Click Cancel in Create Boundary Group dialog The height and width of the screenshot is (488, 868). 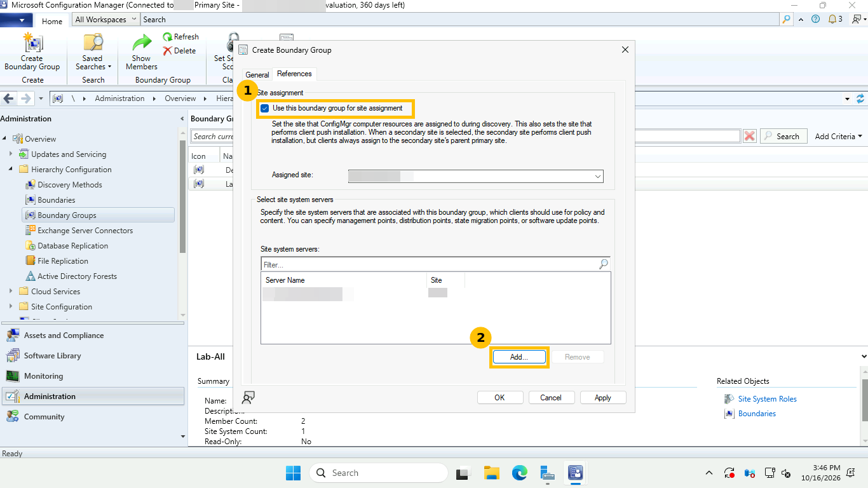[551, 398]
